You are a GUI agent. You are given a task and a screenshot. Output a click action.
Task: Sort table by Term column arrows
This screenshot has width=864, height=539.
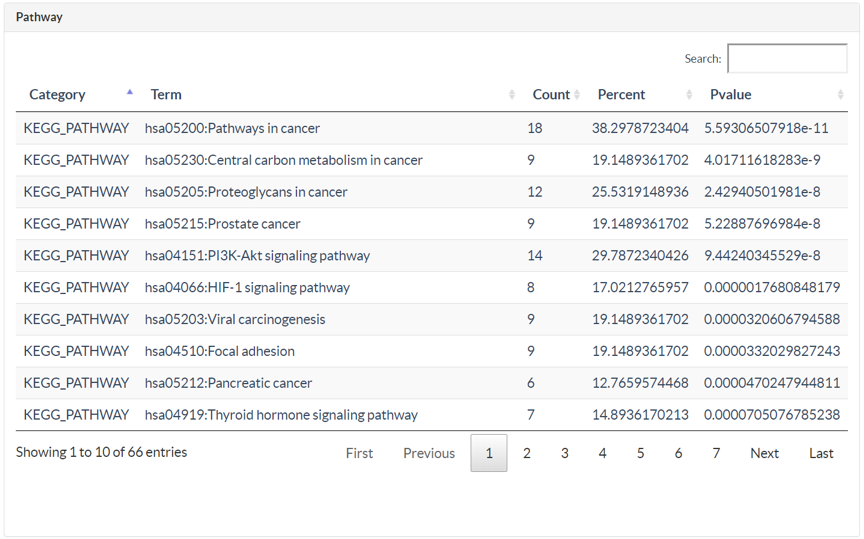click(512, 95)
